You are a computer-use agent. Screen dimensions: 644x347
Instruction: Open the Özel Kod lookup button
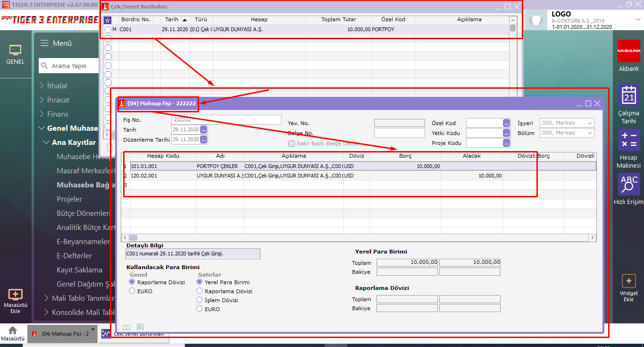[x=507, y=123]
